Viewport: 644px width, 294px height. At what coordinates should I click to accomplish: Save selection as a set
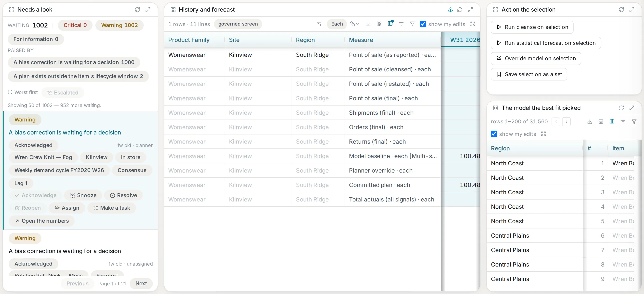pyautogui.click(x=529, y=74)
